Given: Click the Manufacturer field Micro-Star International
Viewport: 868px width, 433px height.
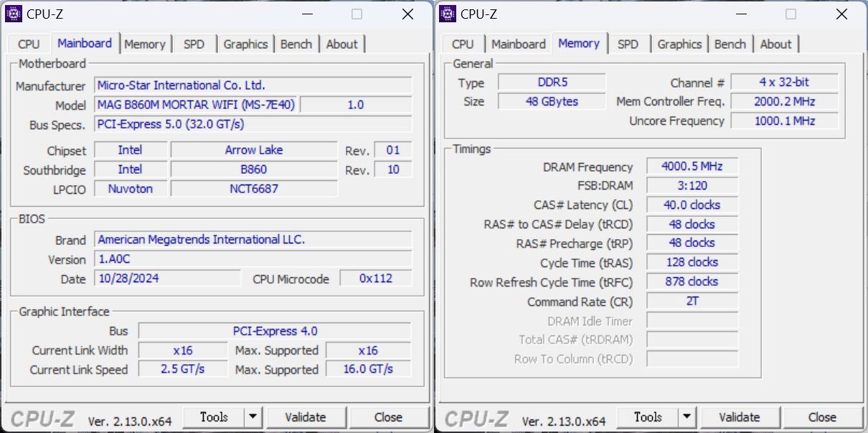Looking at the screenshot, I should [253, 85].
